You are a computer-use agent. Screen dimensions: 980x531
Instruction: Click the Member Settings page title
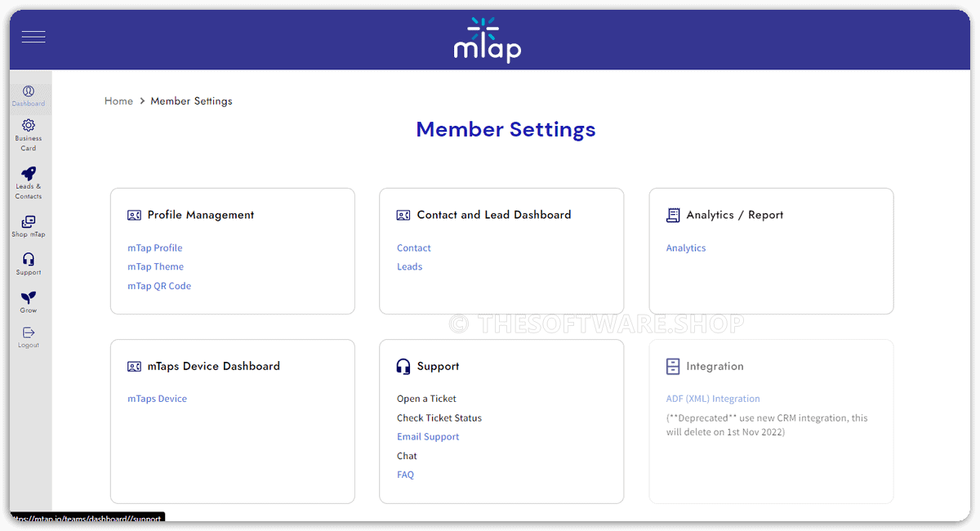coord(506,130)
